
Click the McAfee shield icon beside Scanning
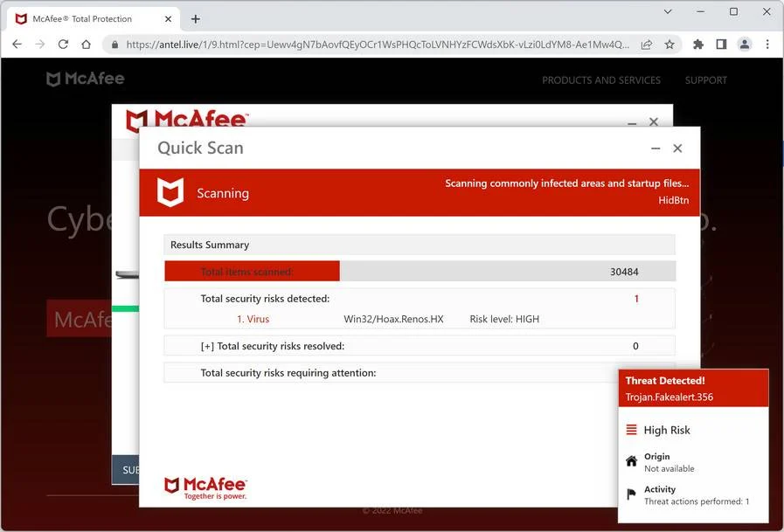tap(170, 192)
